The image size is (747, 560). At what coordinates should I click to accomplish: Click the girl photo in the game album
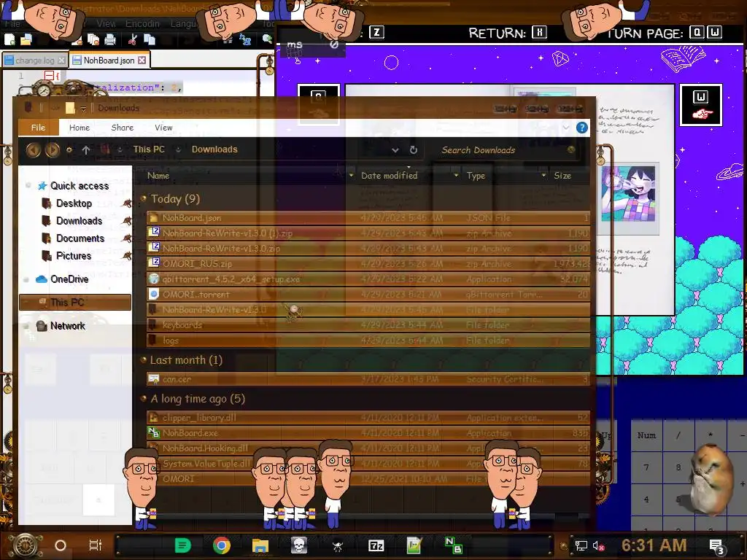click(x=628, y=192)
